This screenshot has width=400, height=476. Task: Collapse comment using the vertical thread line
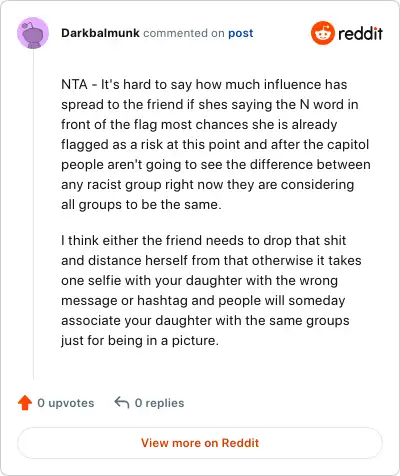[x=33, y=214]
